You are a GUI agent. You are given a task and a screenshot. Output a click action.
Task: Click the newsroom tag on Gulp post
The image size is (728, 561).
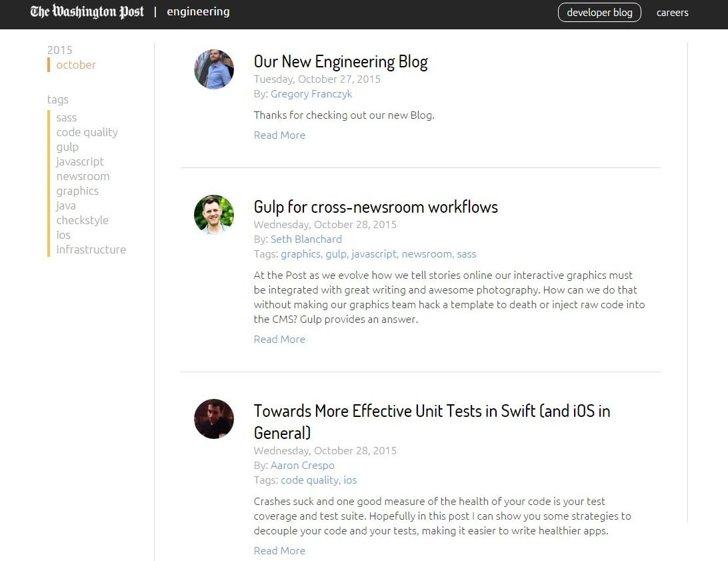(x=427, y=253)
